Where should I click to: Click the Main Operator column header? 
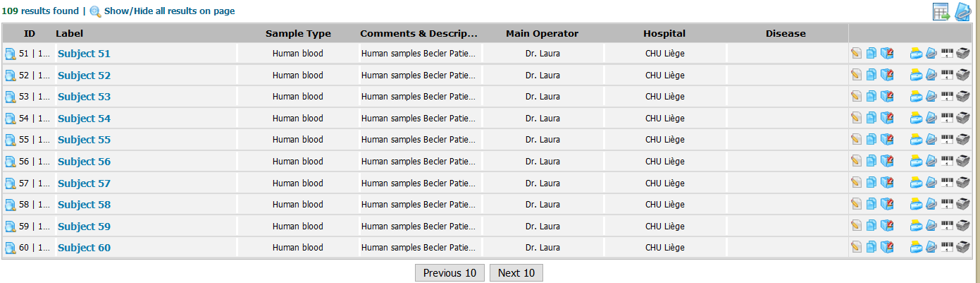pos(542,33)
